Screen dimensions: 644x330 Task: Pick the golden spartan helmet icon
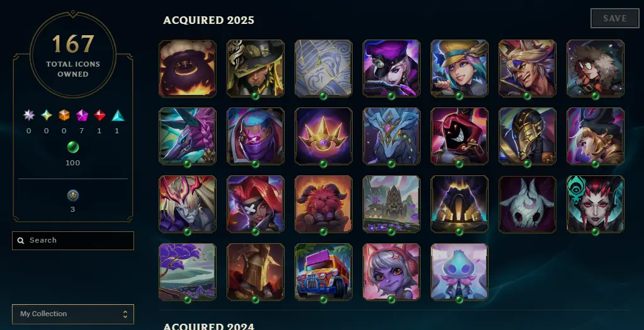pos(256,272)
